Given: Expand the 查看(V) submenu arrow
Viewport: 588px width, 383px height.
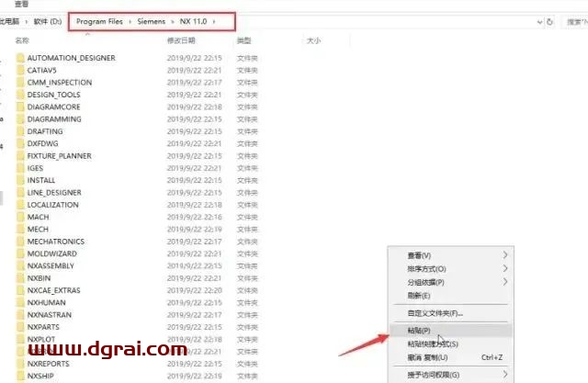Looking at the screenshot, I should coord(505,255).
